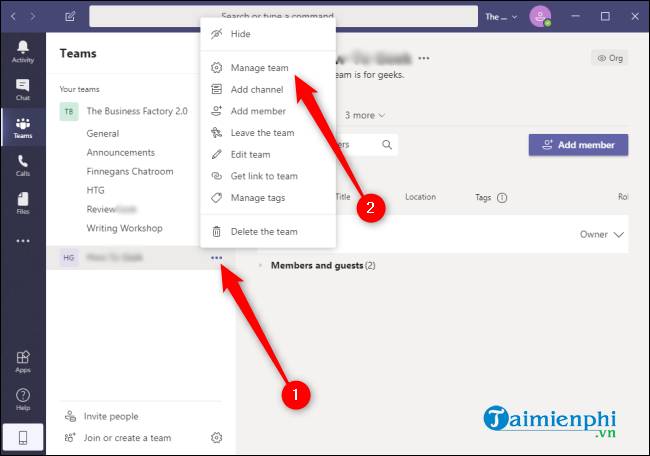Choose Delete the team
This screenshot has height=456, width=650.
[268, 231]
